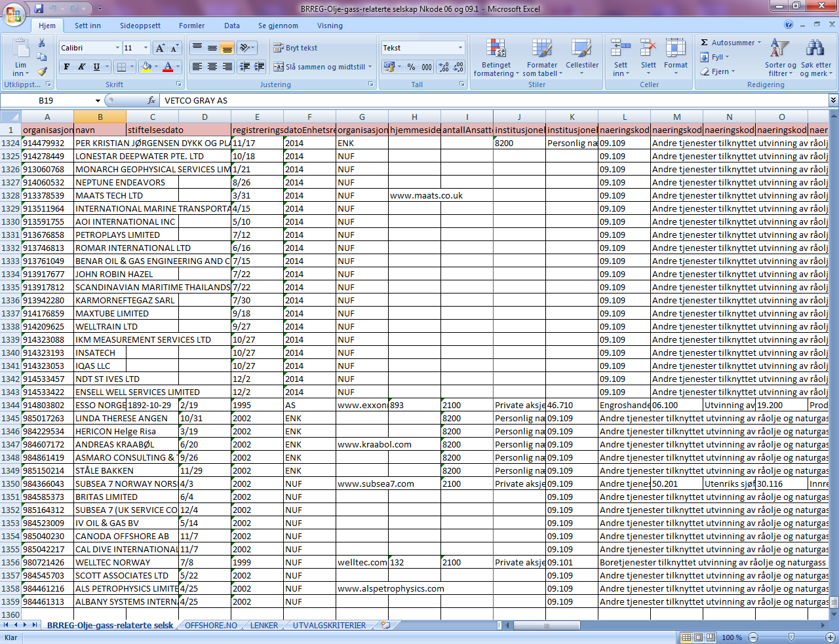This screenshot has height=644, width=839.
Task: Open the Fyll dropdown
Action: click(x=714, y=57)
